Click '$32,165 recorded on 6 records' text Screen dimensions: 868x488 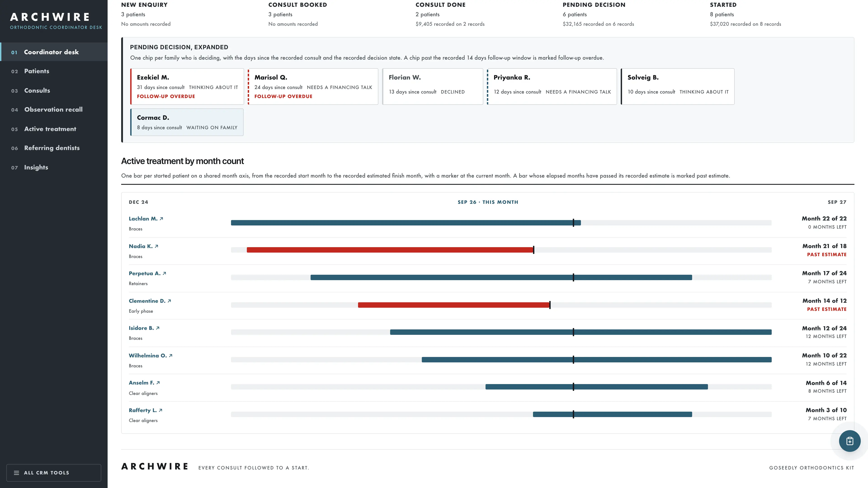[598, 24]
